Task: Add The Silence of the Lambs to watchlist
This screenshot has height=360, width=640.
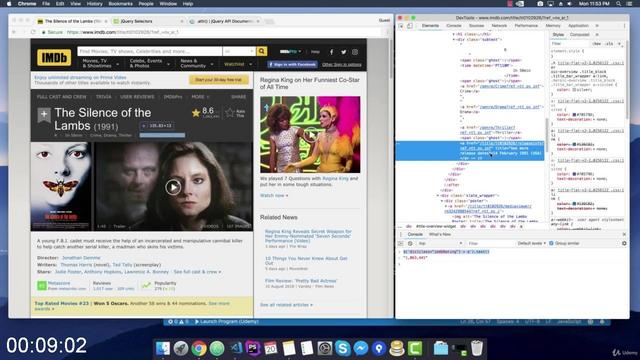Action: (44, 115)
